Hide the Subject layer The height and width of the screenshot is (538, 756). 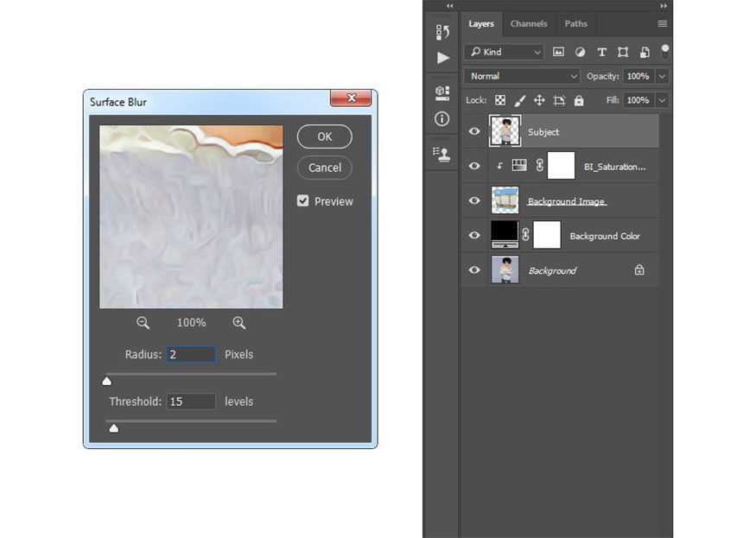(474, 131)
